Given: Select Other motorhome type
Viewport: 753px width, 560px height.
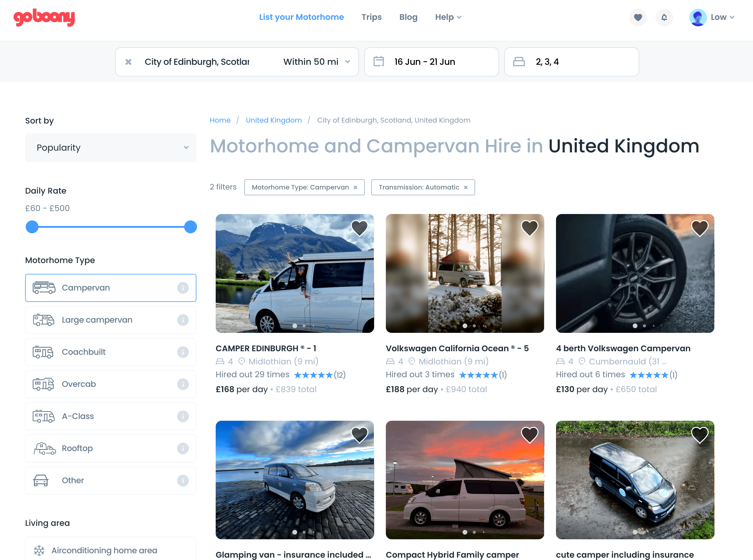Looking at the screenshot, I should (111, 480).
